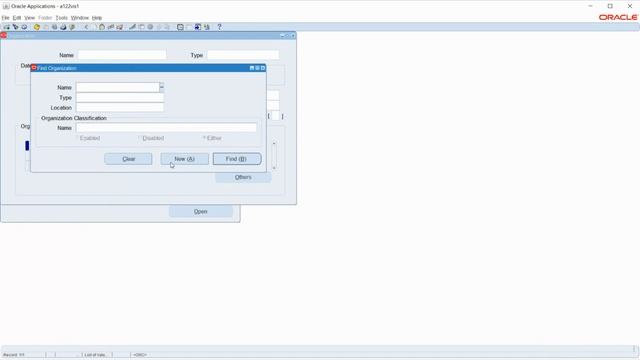The image size is (640, 360).
Task: Select the Disabled radio button
Action: tap(140, 138)
